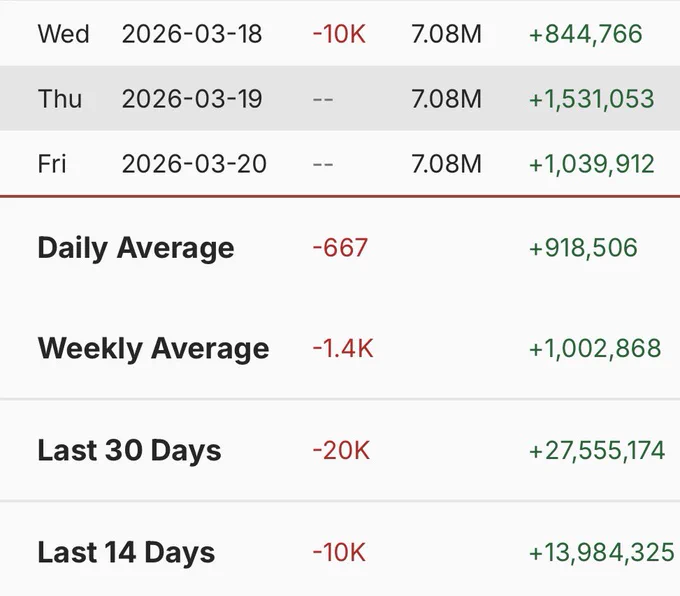Click 7.08M total on Thursday row
Screen dimensions: 680x596
coord(446,99)
